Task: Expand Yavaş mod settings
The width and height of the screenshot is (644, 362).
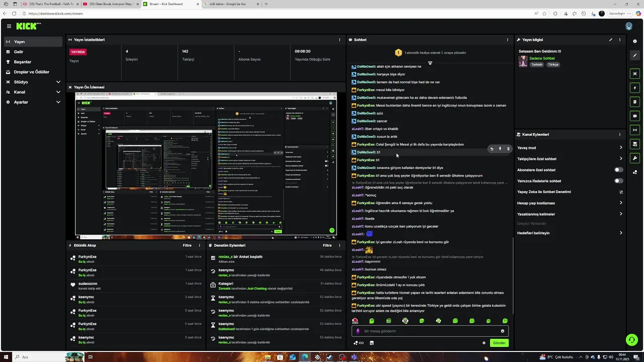Action: (x=570, y=148)
